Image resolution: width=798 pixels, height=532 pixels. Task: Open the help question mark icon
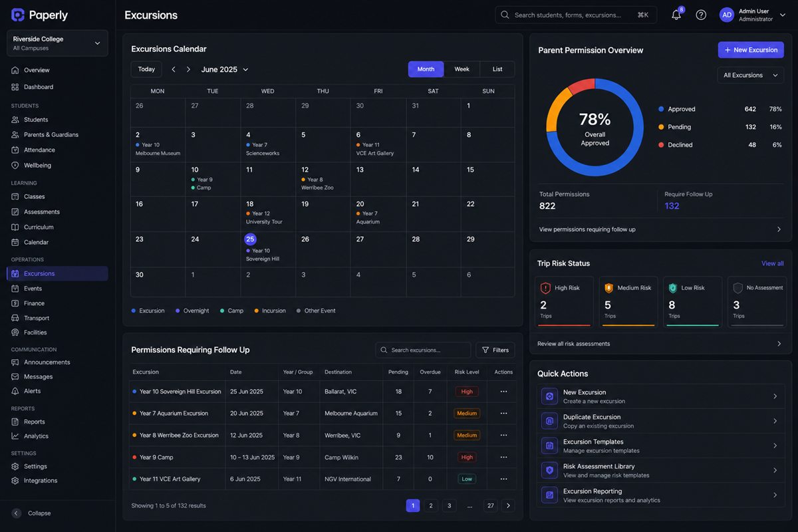(x=701, y=15)
